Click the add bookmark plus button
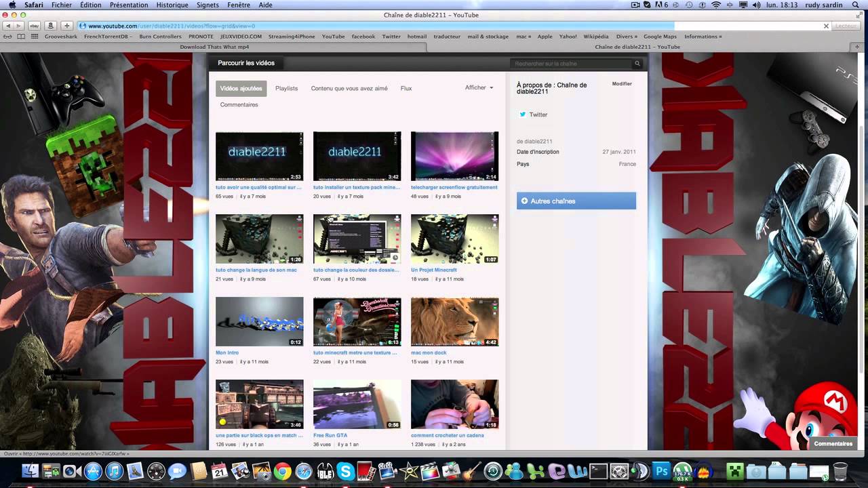The width and height of the screenshot is (868, 488). point(66,26)
